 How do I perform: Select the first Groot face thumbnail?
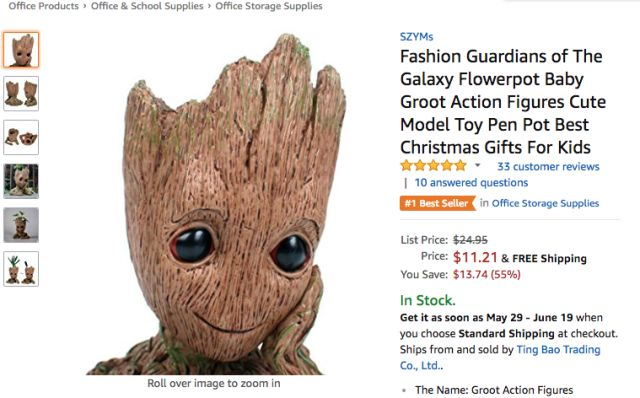[21, 50]
